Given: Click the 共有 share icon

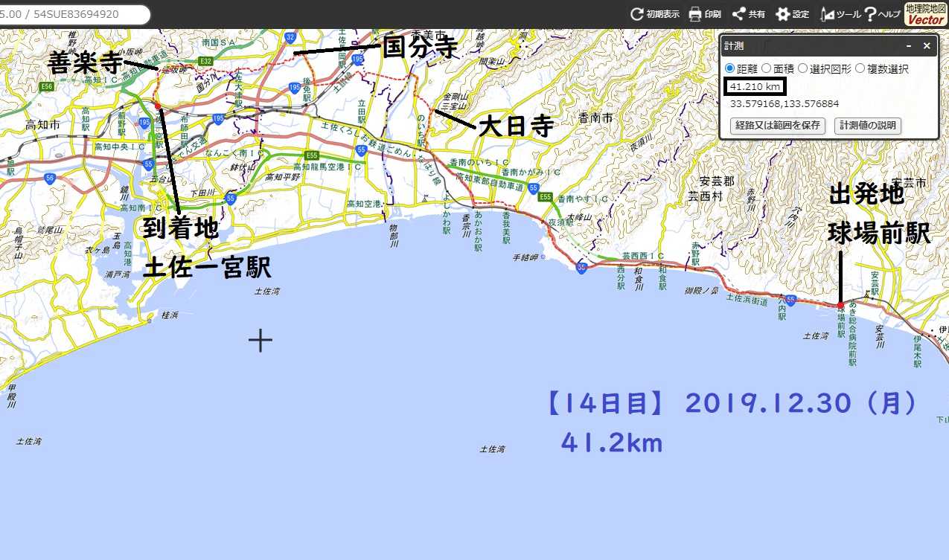Looking at the screenshot, I should pos(738,14).
